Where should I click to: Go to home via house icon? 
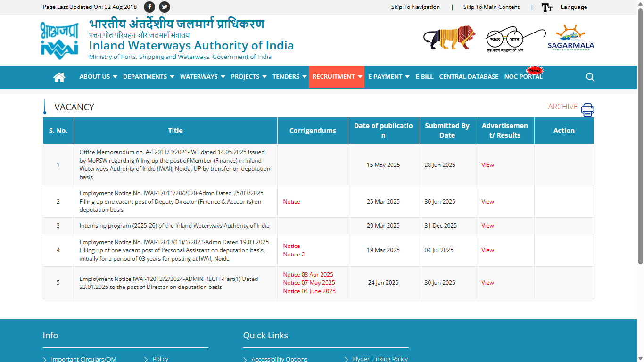(59, 77)
